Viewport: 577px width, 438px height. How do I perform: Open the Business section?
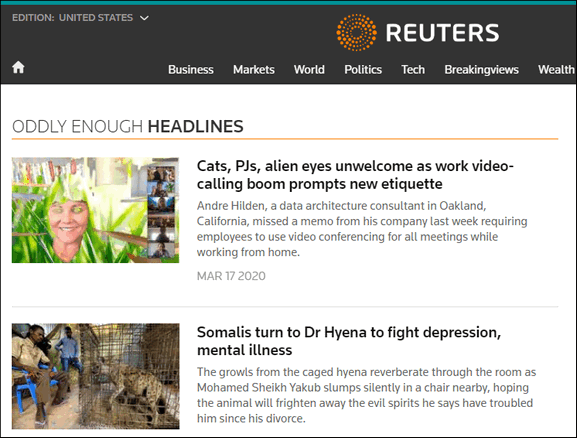tap(191, 70)
